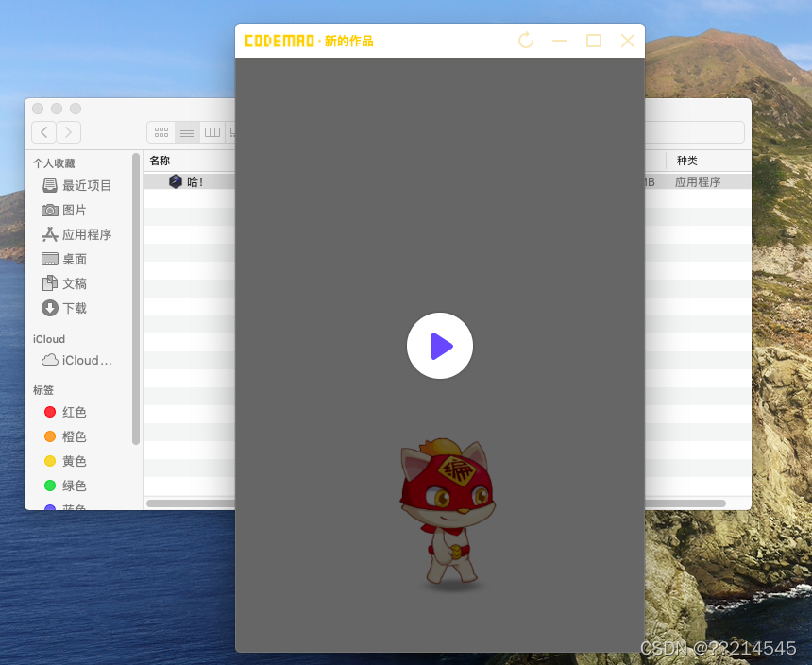Open 文稿 in Finder sidebar
This screenshot has width=812, height=665.
[x=64, y=283]
